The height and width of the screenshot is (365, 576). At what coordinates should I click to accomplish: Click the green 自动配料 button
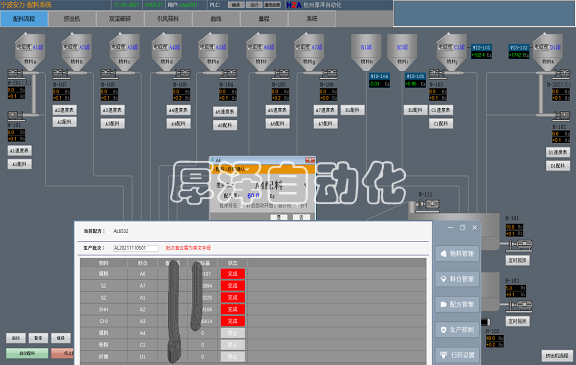pos(27,353)
